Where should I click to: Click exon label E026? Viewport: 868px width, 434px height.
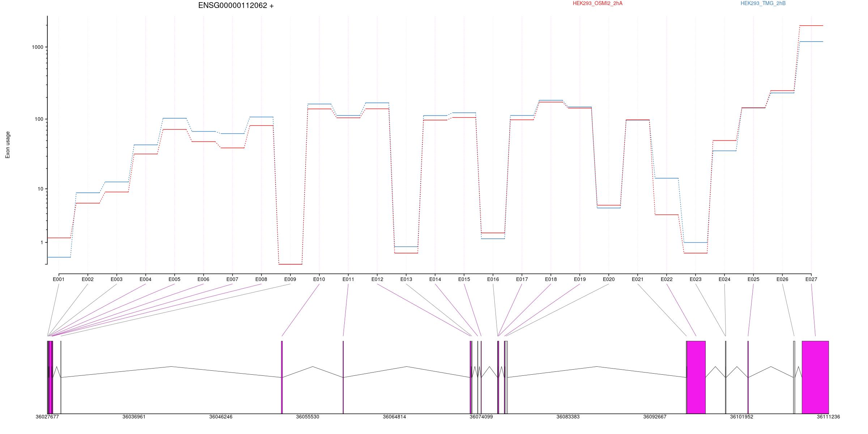[x=782, y=279]
